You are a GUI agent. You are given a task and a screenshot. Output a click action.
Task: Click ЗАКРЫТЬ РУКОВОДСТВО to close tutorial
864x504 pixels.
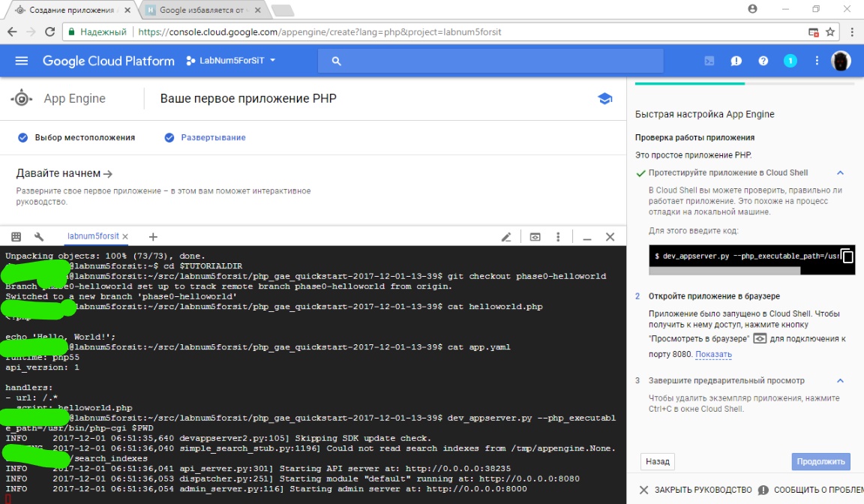coord(695,490)
